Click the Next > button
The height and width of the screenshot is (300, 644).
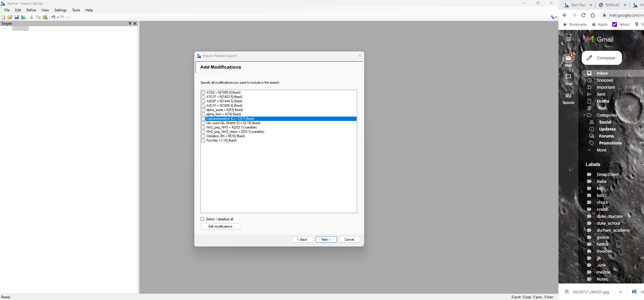tap(326, 240)
